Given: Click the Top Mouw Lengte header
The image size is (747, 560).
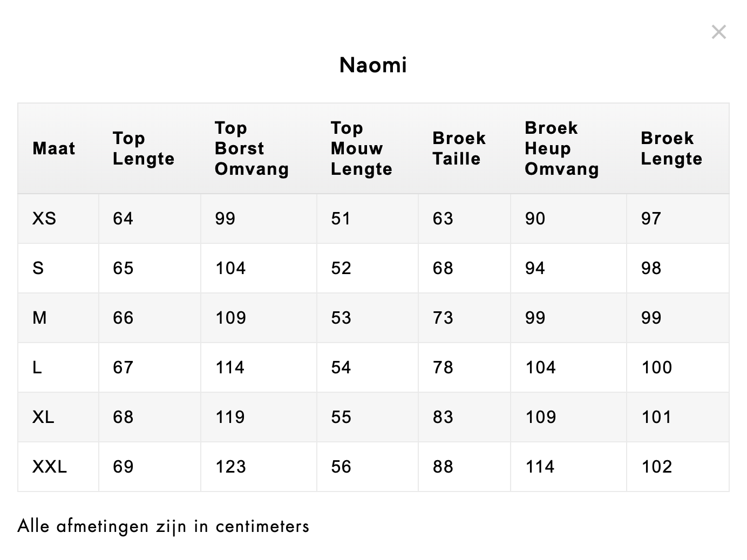Looking at the screenshot, I should (361, 148).
